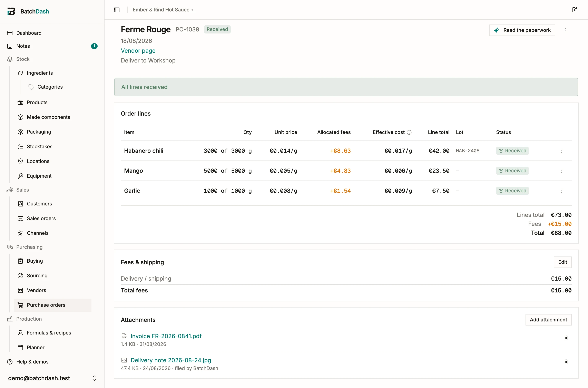Click the Received status badge beside PO-1038
The width and height of the screenshot is (588, 388).
(217, 29)
